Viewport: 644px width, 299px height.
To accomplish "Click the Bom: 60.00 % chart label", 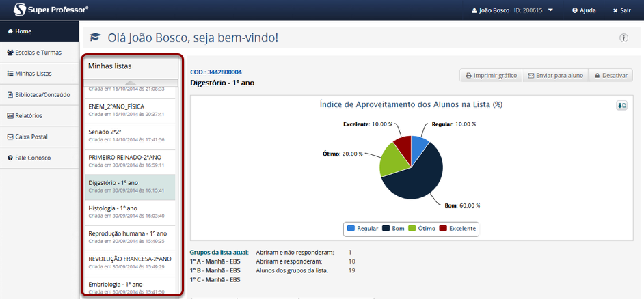I will [462, 205].
